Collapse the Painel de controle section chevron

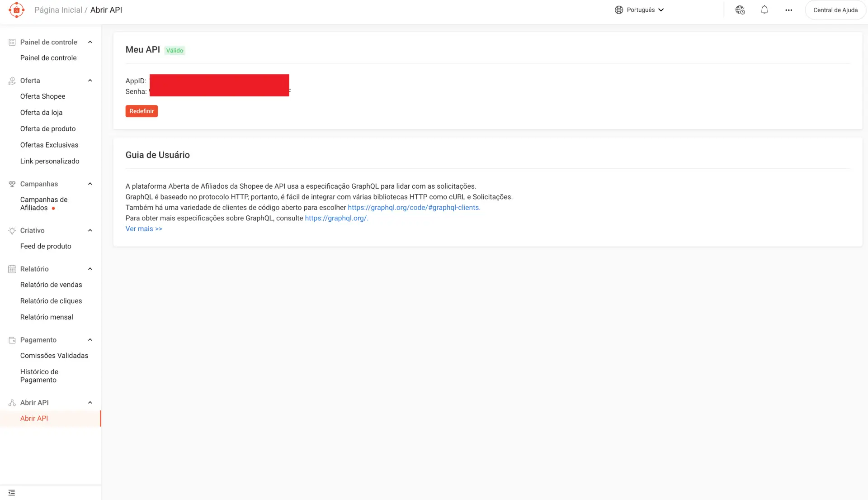pos(90,42)
